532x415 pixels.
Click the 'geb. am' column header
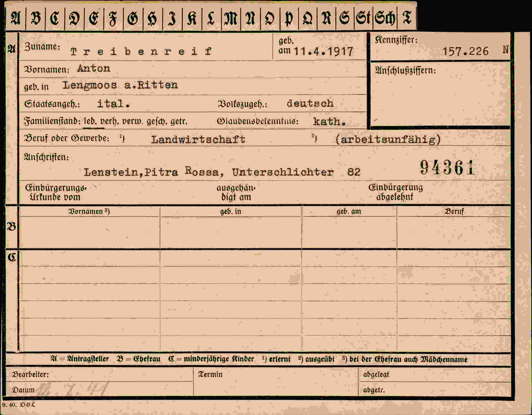pyautogui.click(x=349, y=211)
